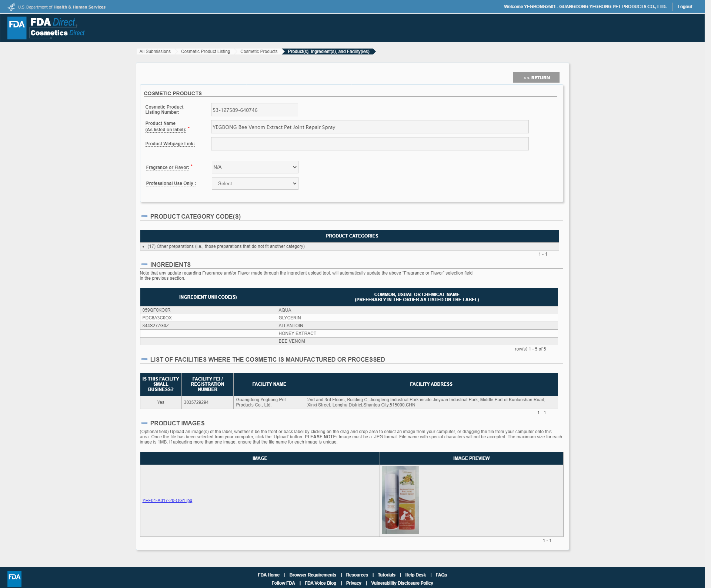
Task: Click the Product Webpage Link field
Action: [x=370, y=144]
